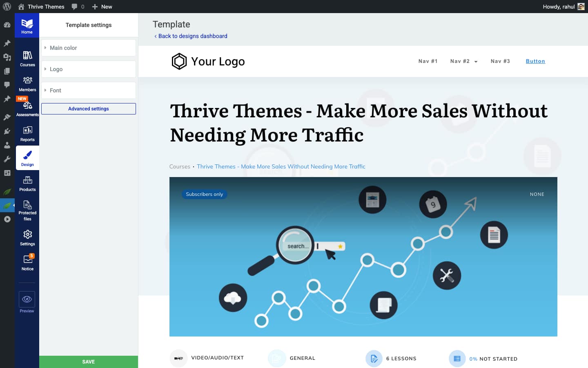
Task: Toggle Preview with the eye icon
Action: tap(27, 300)
